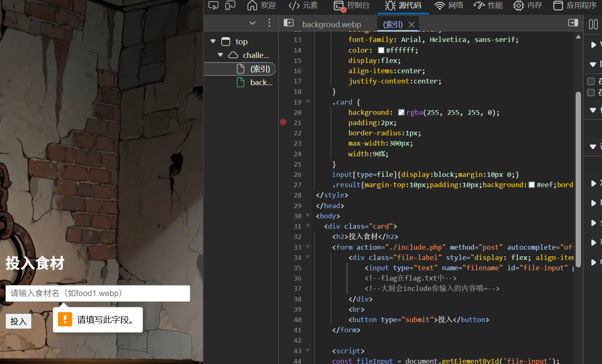Switch to the 网络 panel tab
Viewport: 602px width, 364px height.
coord(449,5)
